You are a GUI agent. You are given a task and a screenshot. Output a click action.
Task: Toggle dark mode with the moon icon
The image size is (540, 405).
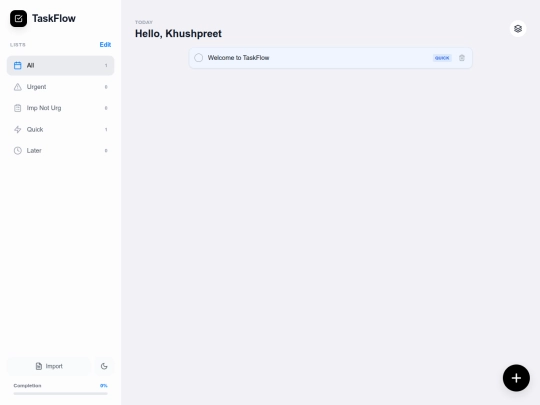[x=104, y=366]
